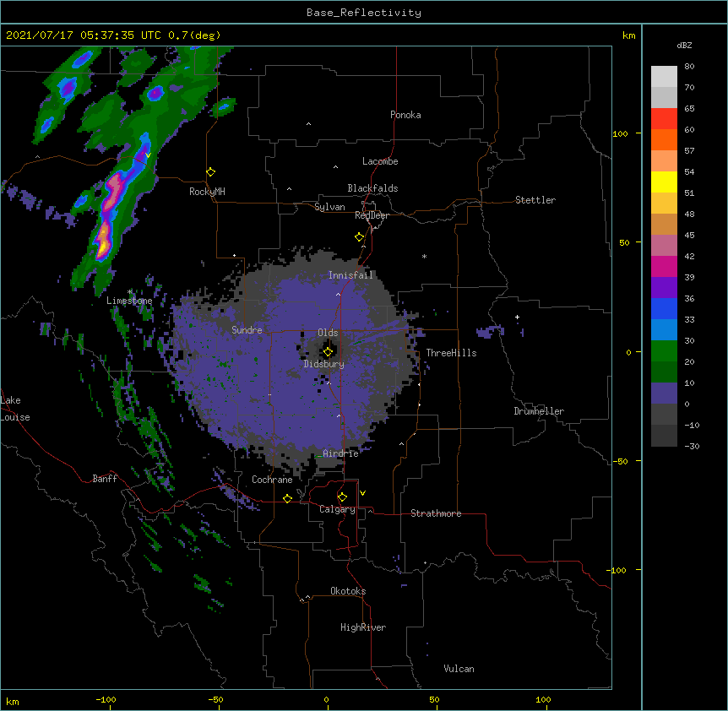Screen dimensions: 728x711
Task: Click legend value 65
Action: point(689,109)
